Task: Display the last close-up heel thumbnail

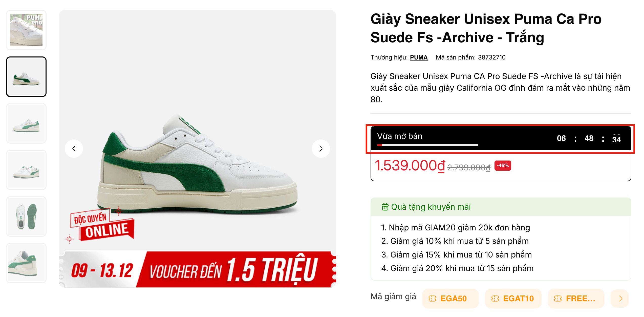Action: tap(26, 263)
